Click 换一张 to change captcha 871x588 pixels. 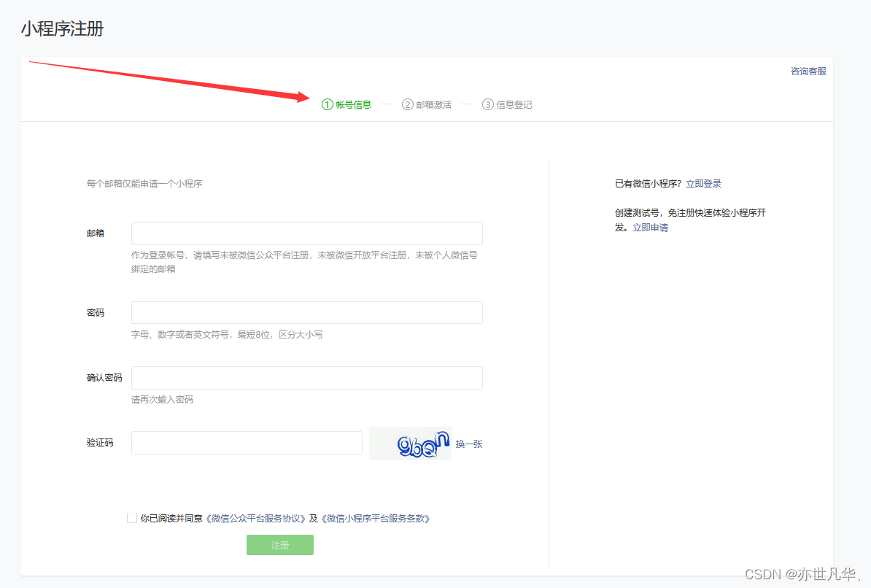(x=469, y=444)
